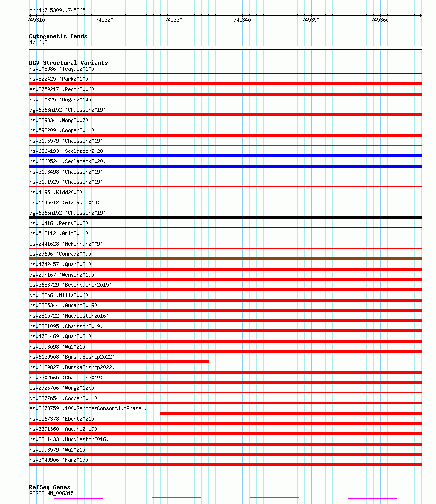This screenshot has width=436, height=504.
Task: Select nsv4195 (Kidd2008) variant
Action: coord(56,192)
